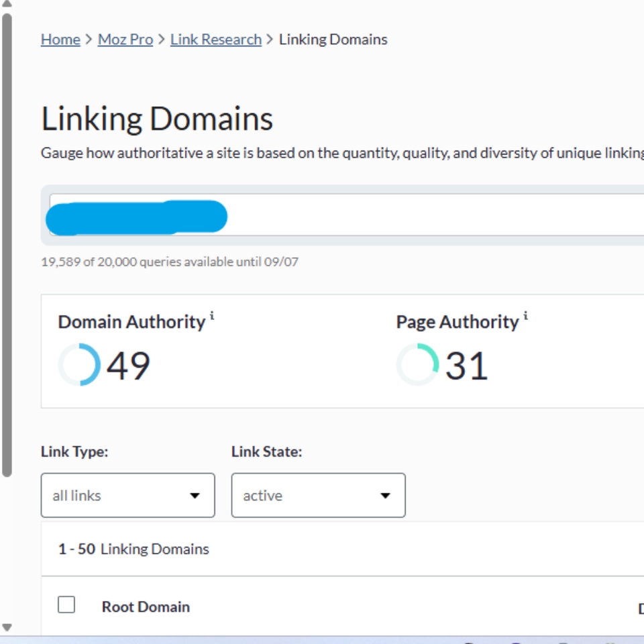Click the scrollbar up arrow
Viewport: 644px width, 644px height.
pyautogui.click(x=6, y=5)
